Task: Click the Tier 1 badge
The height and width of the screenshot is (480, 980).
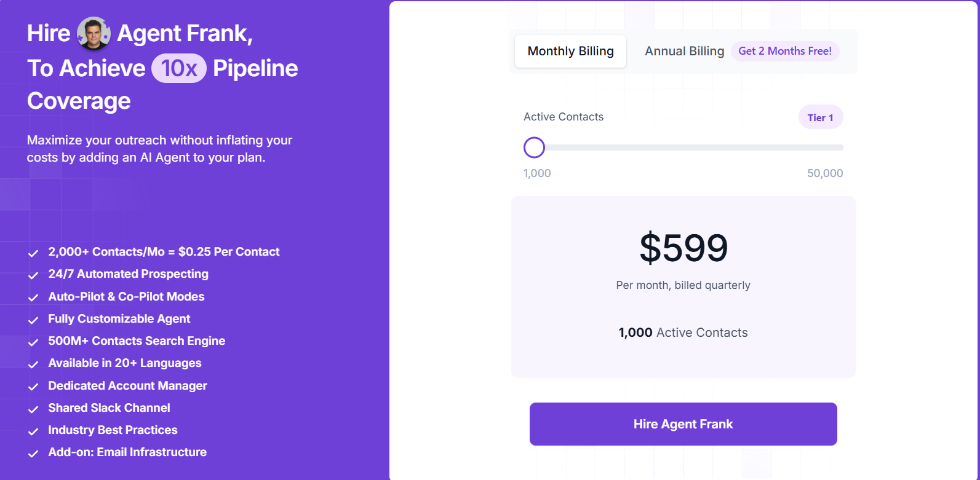Action: tap(821, 117)
